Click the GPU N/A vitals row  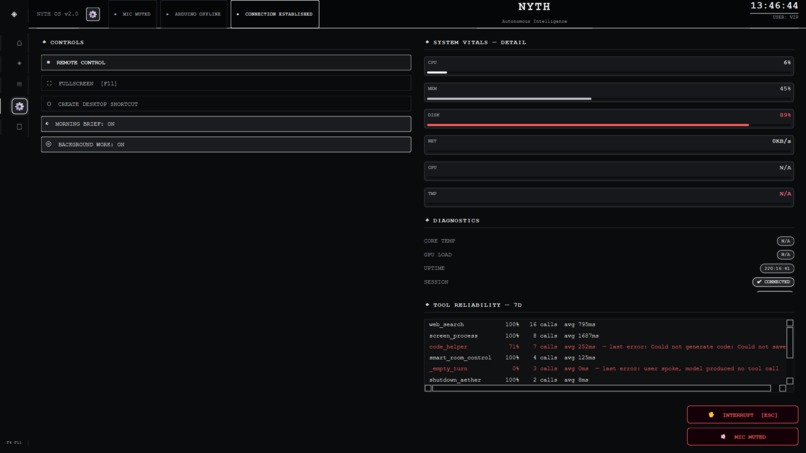609,171
